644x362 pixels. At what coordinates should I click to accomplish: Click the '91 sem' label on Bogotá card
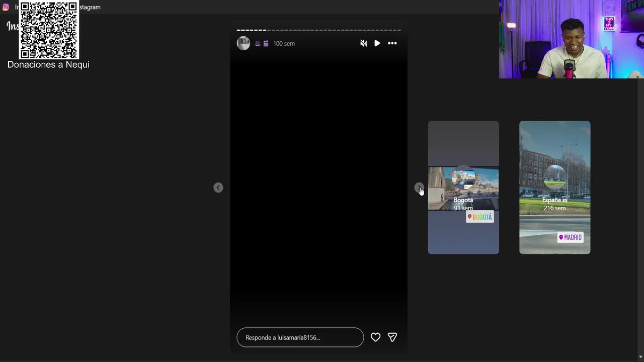click(463, 208)
